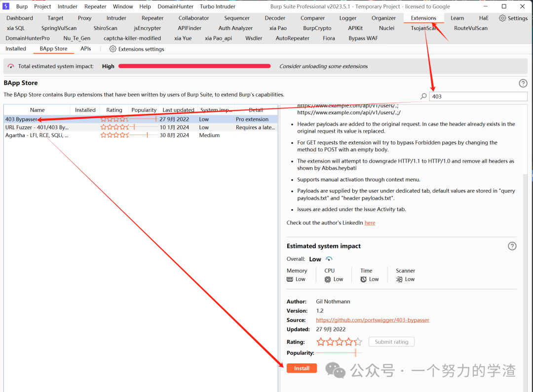This screenshot has width=533, height=392.
Task: Open the Collaborator tab
Action: point(194,18)
